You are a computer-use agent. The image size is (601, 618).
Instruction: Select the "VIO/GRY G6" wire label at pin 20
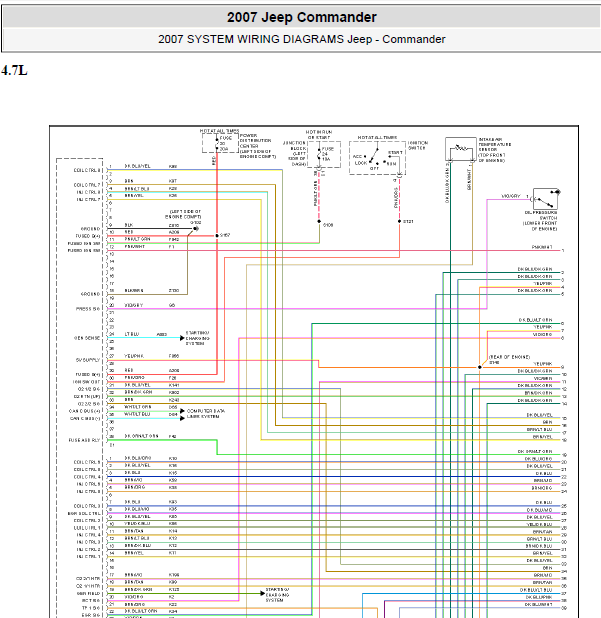[x=150, y=305]
